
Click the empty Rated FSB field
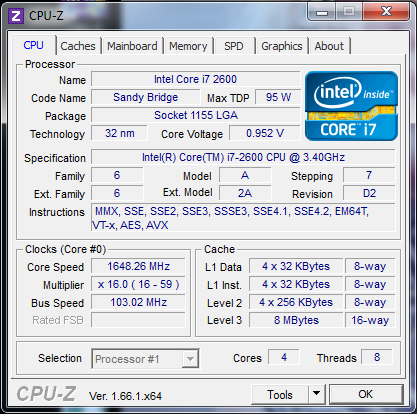click(x=138, y=320)
